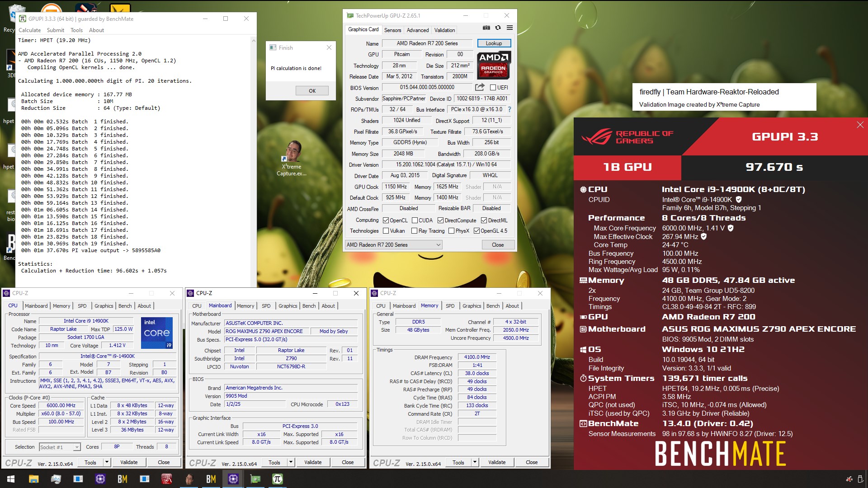The image size is (868, 488).
Task: Open the GPU-Z hamburger menu
Action: pyautogui.click(x=509, y=28)
